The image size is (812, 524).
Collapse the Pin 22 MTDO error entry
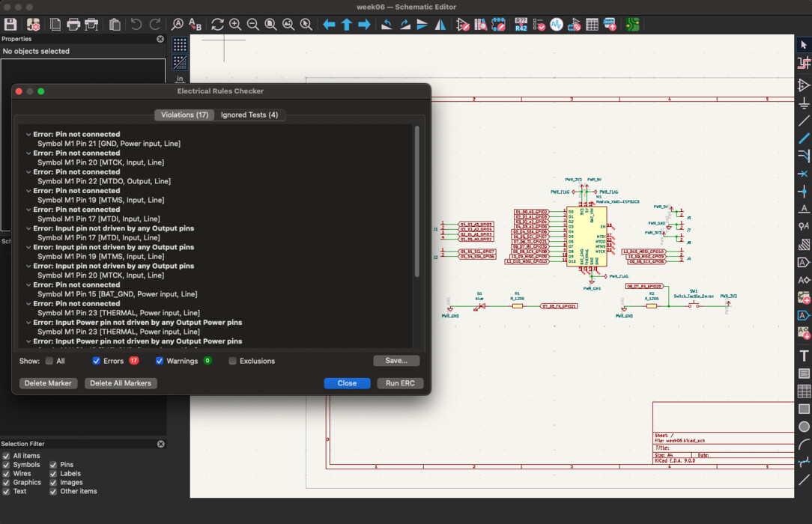[x=28, y=171]
